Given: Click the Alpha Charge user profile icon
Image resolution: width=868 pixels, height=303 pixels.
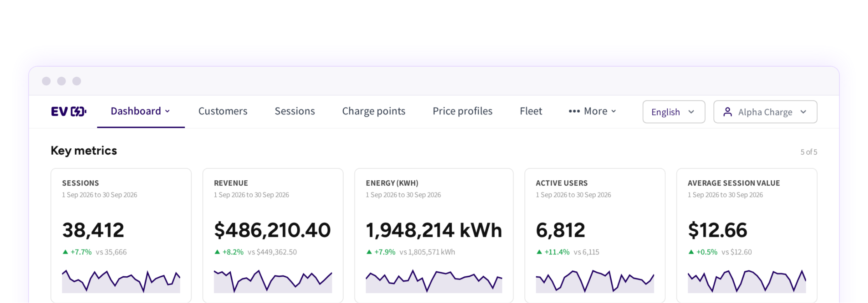Looking at the screenshot, I should pos(727,112).
